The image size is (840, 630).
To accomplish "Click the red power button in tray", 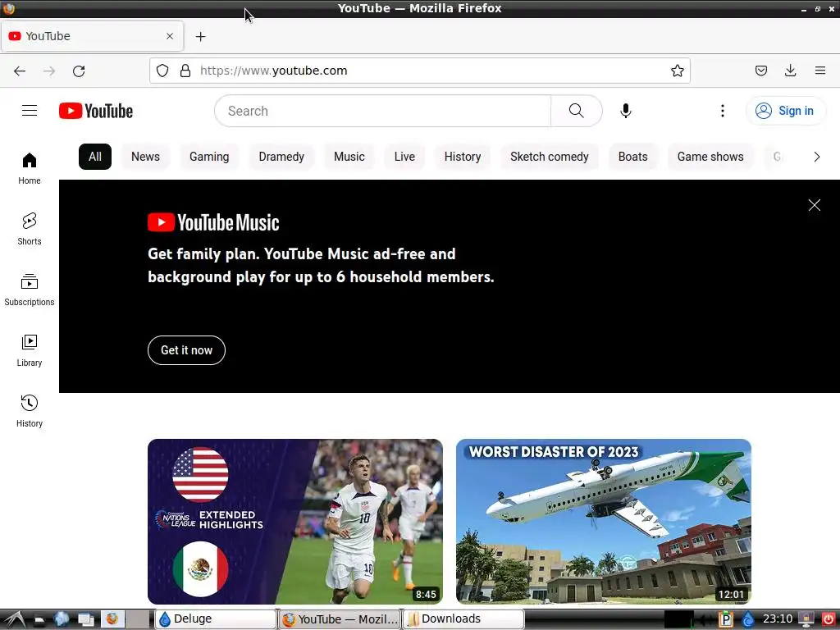I will [828, 619].
